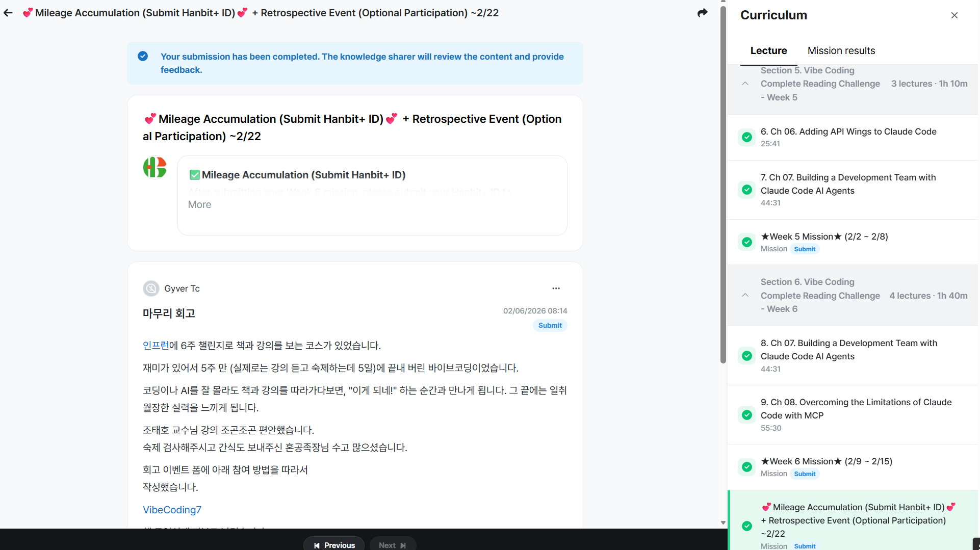Open the three-dot menu on Gyver Tc post
The image size is (980, 550).
coord(556,289)
